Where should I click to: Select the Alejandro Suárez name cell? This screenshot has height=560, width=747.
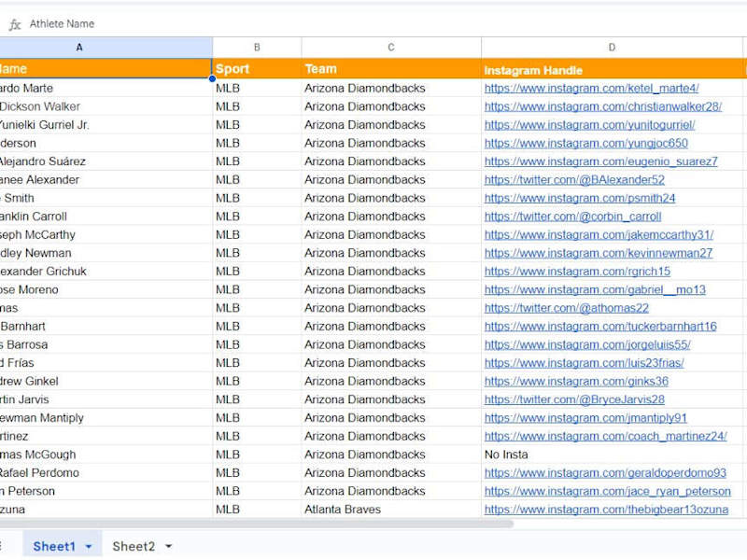tap(106, 161)
